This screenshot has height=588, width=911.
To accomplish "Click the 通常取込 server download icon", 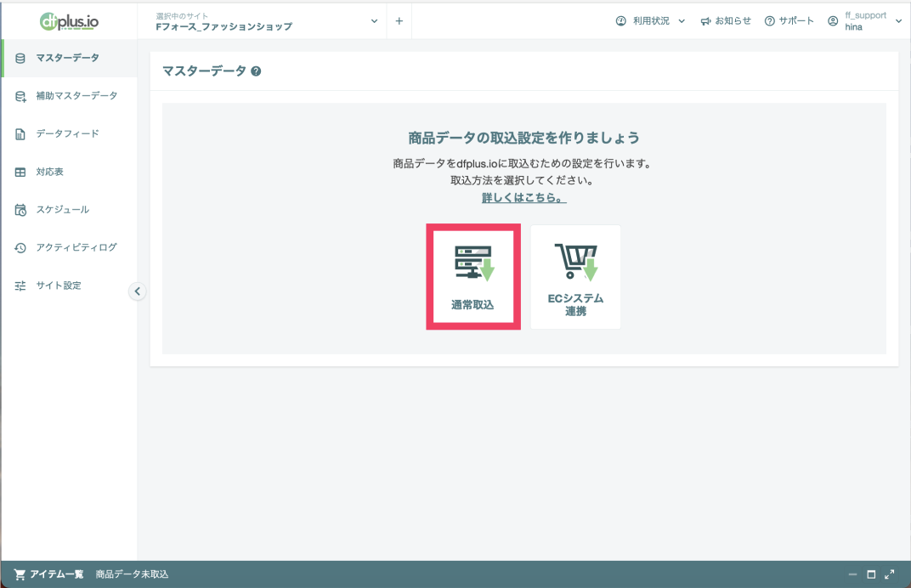I will (x=474, y=263).
